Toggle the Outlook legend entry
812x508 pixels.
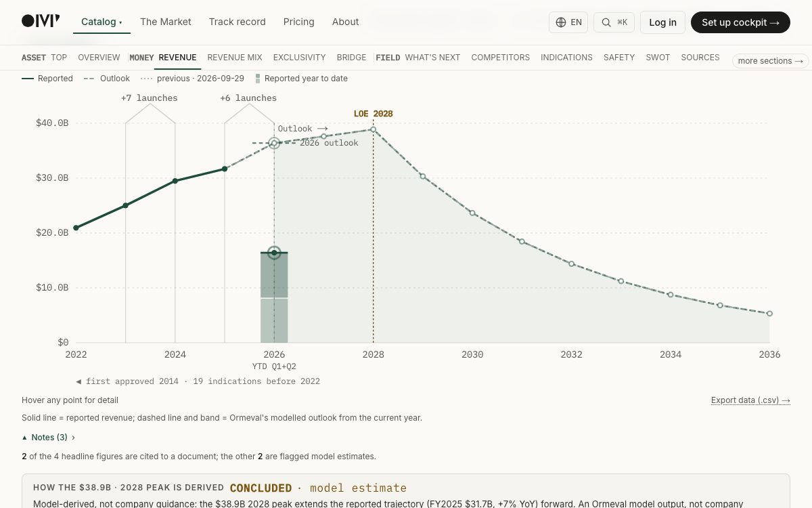point(107,79)
